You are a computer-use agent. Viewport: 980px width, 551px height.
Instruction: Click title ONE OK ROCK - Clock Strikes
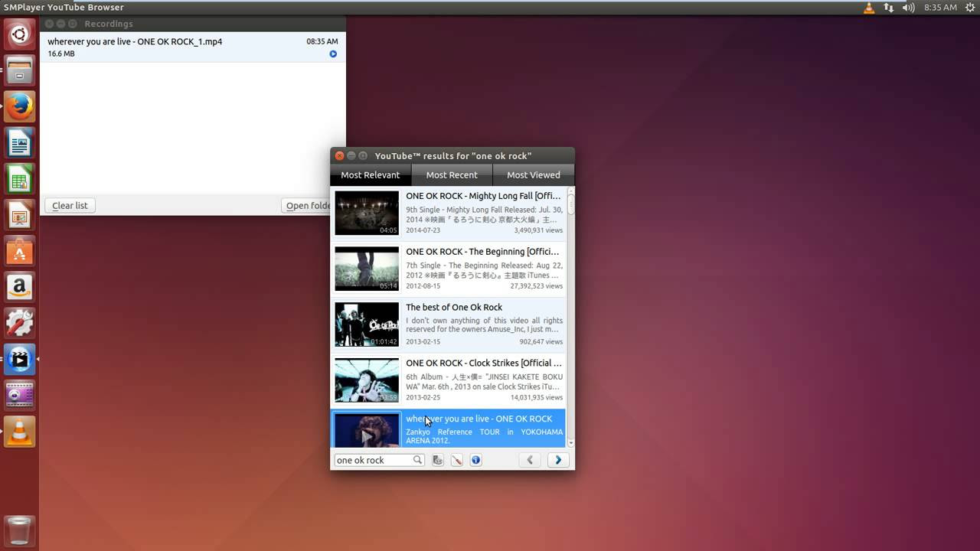(484, 364)
